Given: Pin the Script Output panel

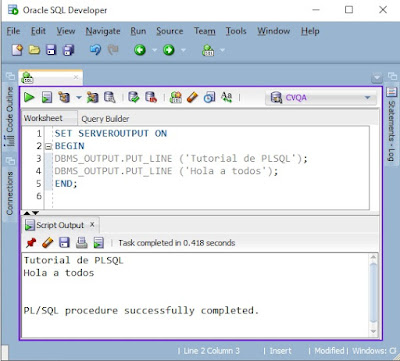Looking at the screenshot, I should coord(31,243).
